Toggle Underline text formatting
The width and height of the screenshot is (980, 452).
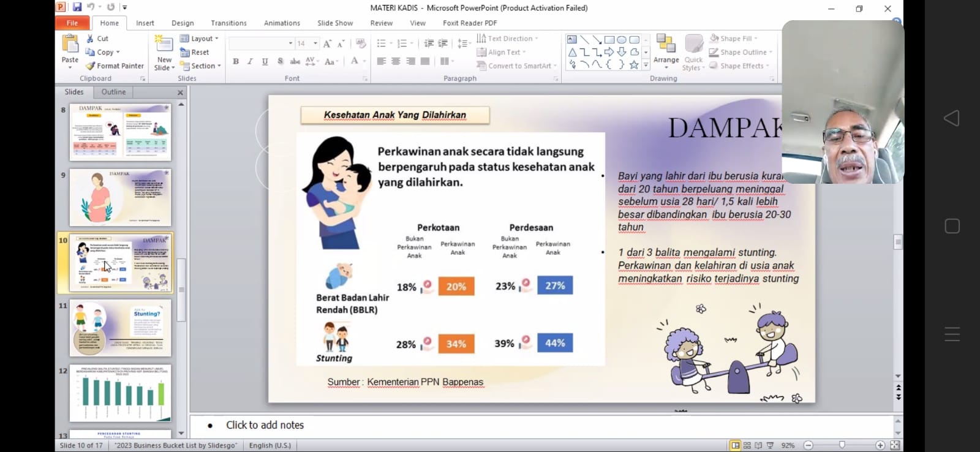pos(265,61)
